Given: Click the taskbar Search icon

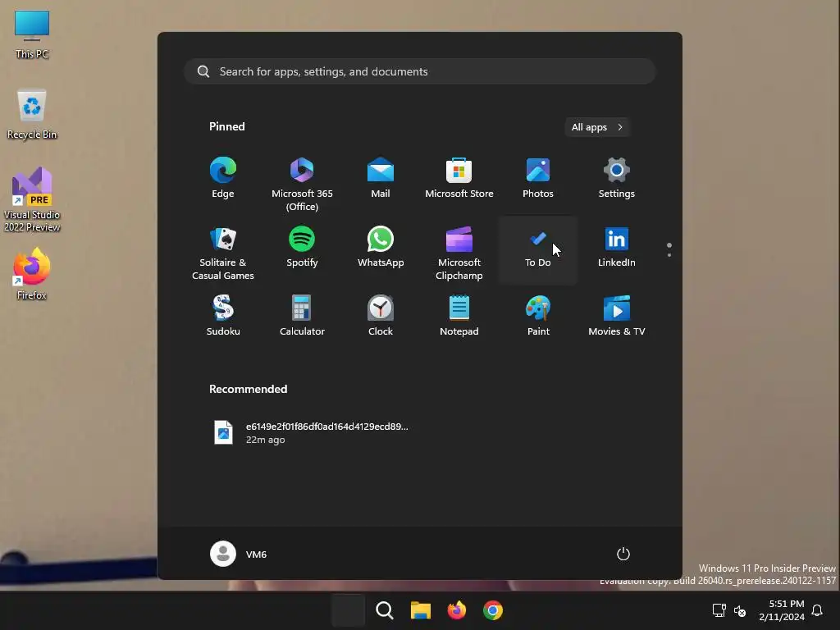Looking at the screenshot, I should click(x=384, y=610).
